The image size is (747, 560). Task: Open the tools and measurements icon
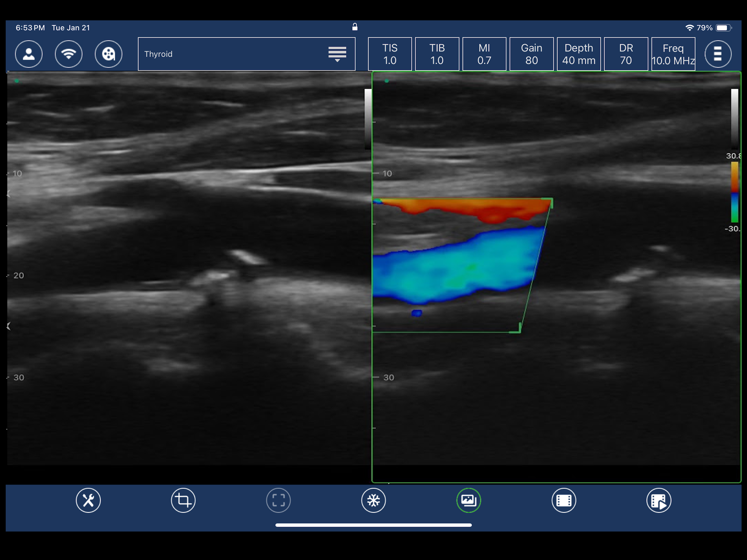[88, 500]
